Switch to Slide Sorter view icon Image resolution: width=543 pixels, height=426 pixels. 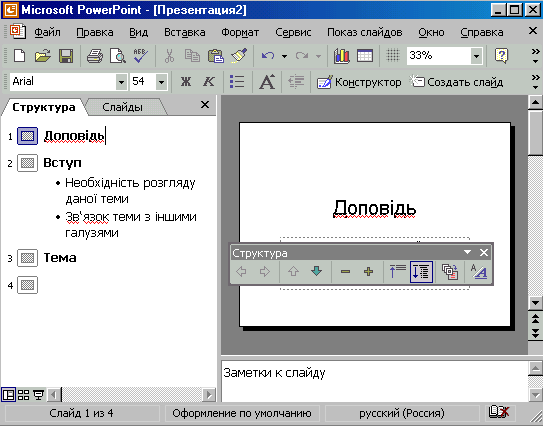[23, 395]
